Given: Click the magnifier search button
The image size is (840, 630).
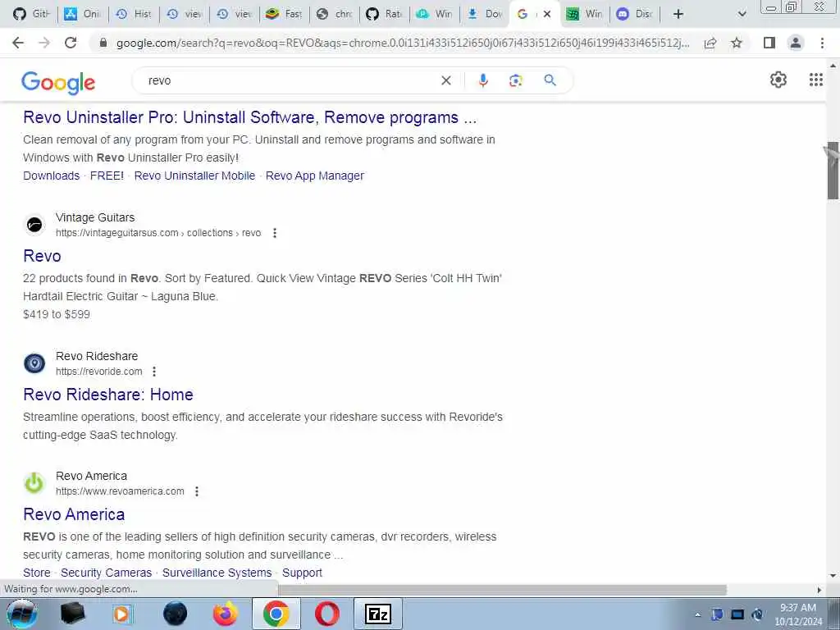Looking at the screenshot, I should (550, 80).
